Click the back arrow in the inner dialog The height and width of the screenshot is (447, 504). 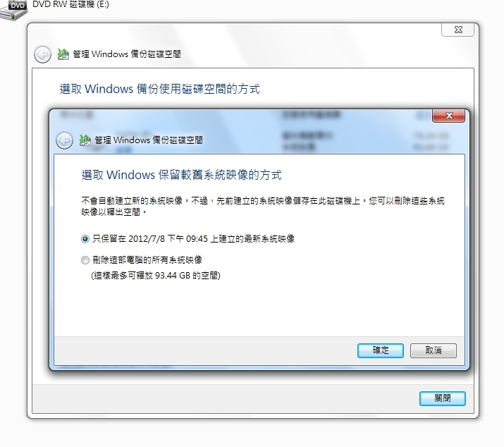click(64, 140)
